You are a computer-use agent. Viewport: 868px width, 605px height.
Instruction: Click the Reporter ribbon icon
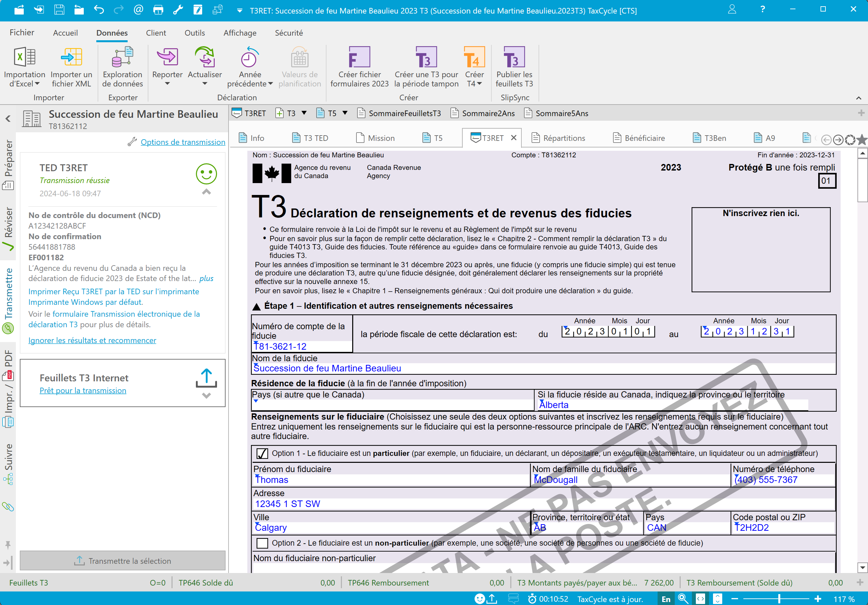point(168,57)
